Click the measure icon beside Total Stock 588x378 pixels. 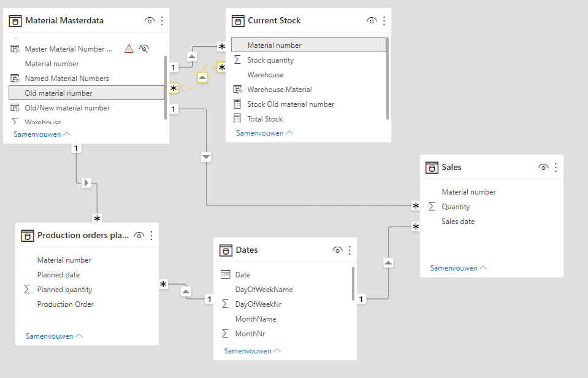pyautogui.click(x=237, y=118)
